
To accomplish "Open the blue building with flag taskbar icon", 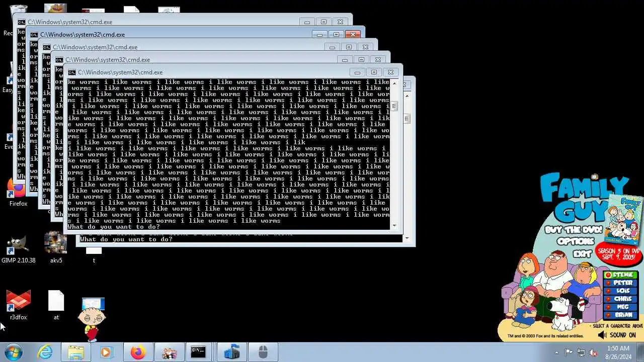I will (231, 352).
